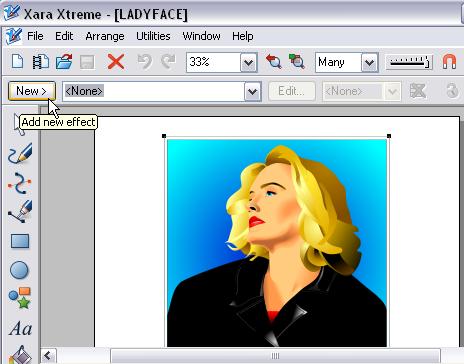The width and height of the screenshot is (464, 364).
Task: Select the QuickShape tool
Action: [20, 298]
